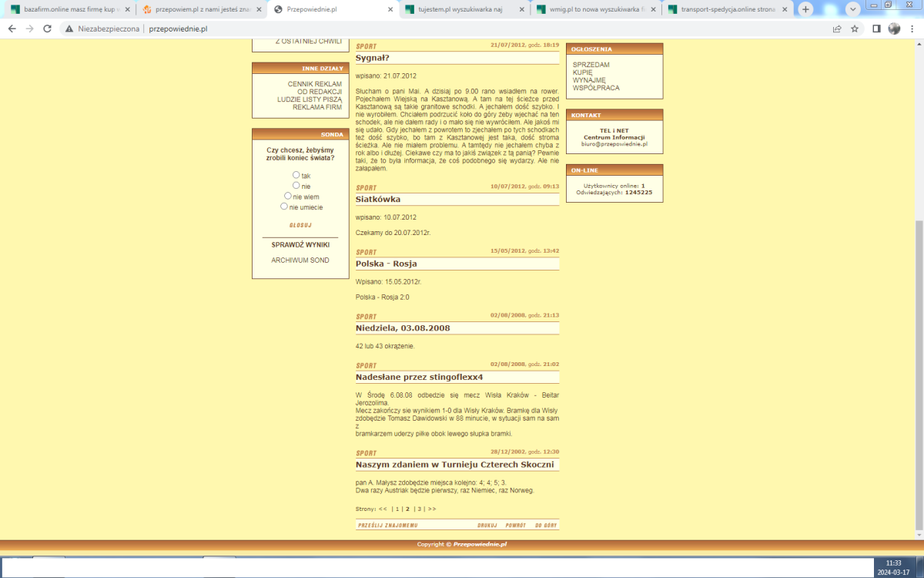Image resolution: width=924 pixels, height=578 pixels.
Task: Select the 'nie wiem' poll option
Action: (x=288, y=196)
